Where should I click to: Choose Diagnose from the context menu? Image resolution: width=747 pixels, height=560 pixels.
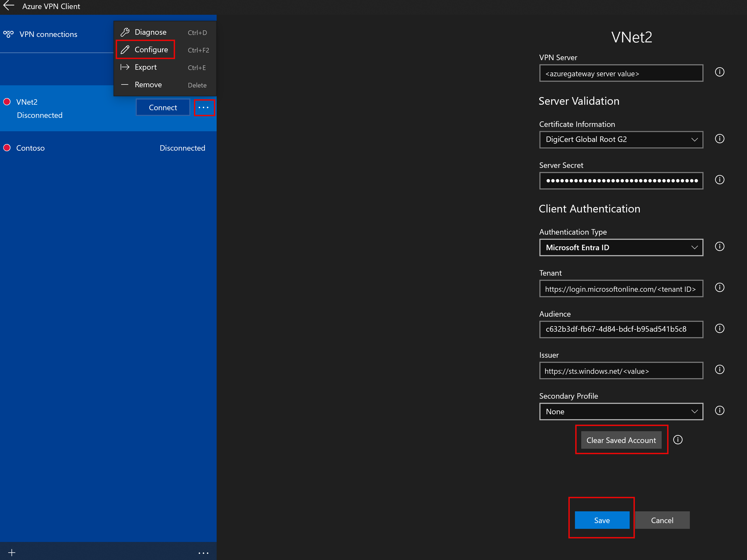point(150,32)
